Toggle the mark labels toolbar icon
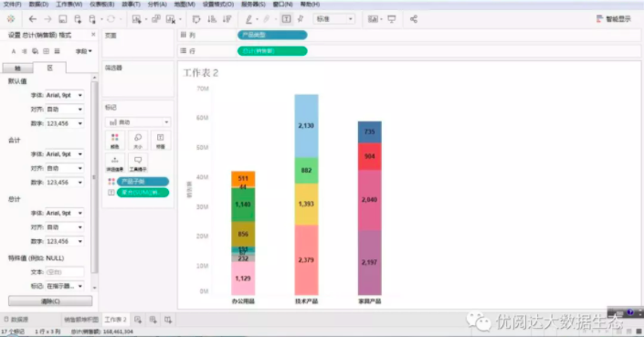The width and height of the screenshot is (644, 337). point(286,19)
